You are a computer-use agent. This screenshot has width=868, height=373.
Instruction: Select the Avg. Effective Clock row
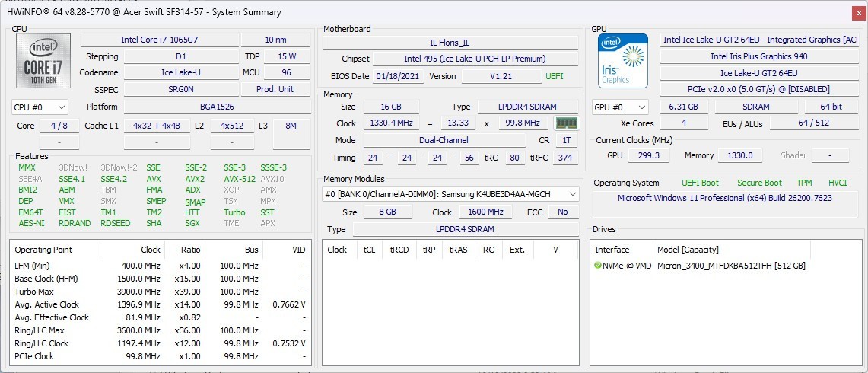coord(161,317)
